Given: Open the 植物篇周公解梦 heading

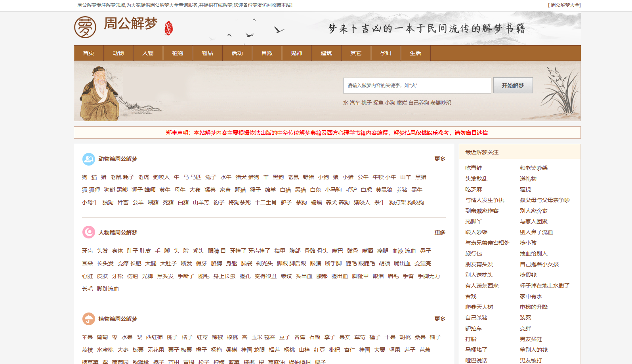Looking at the screenshot, I should 118,319.
